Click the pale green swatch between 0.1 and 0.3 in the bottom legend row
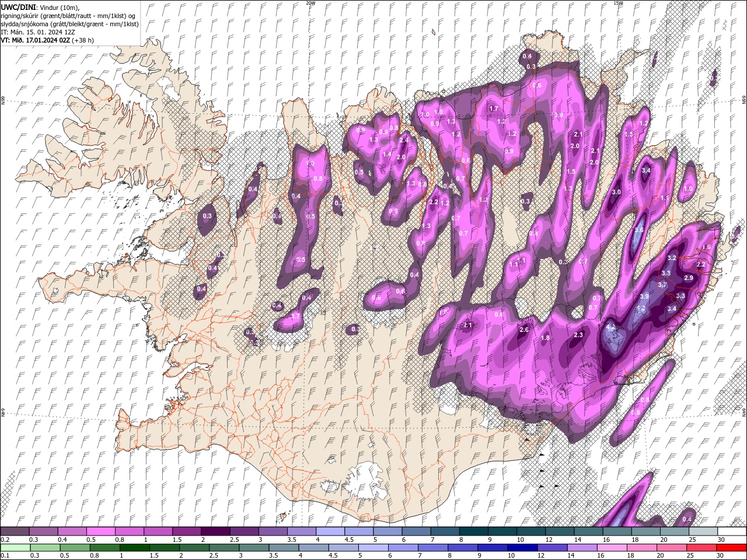 (x=15, y=548)
